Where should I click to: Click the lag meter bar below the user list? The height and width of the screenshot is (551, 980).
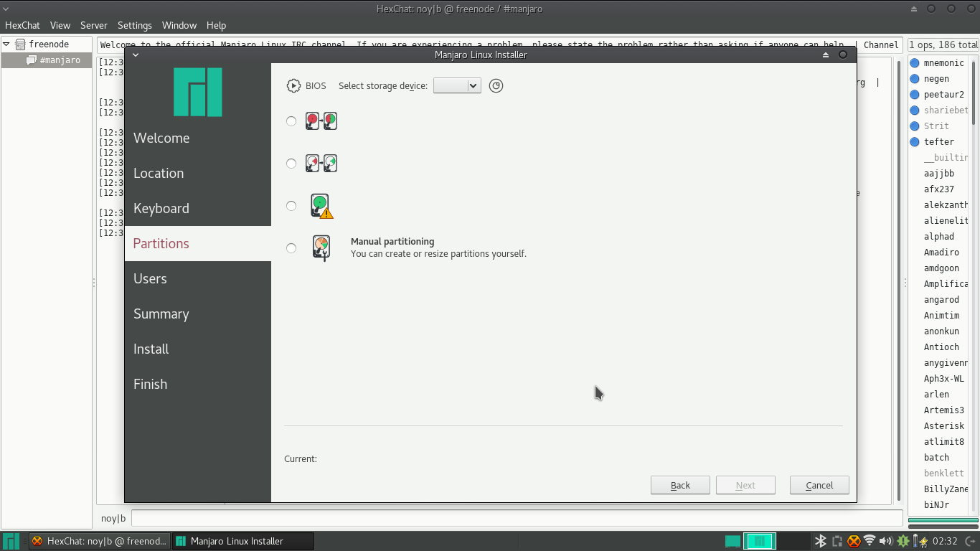(943, 521)
